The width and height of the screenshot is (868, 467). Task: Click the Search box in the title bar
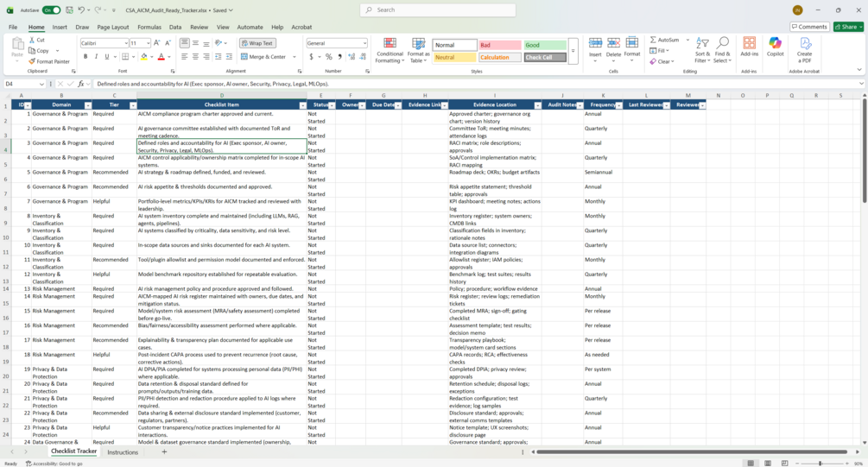[438, 10]
